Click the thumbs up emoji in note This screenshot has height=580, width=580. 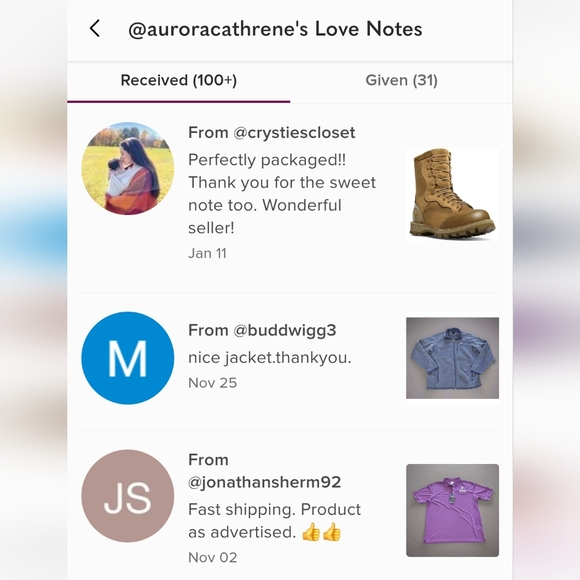(x=321, y=532)
